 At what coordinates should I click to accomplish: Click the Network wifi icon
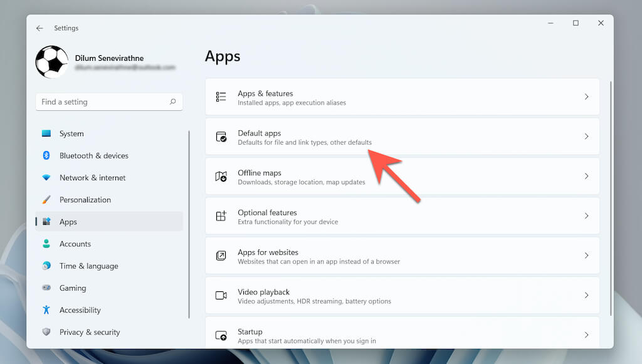(46, 177)
